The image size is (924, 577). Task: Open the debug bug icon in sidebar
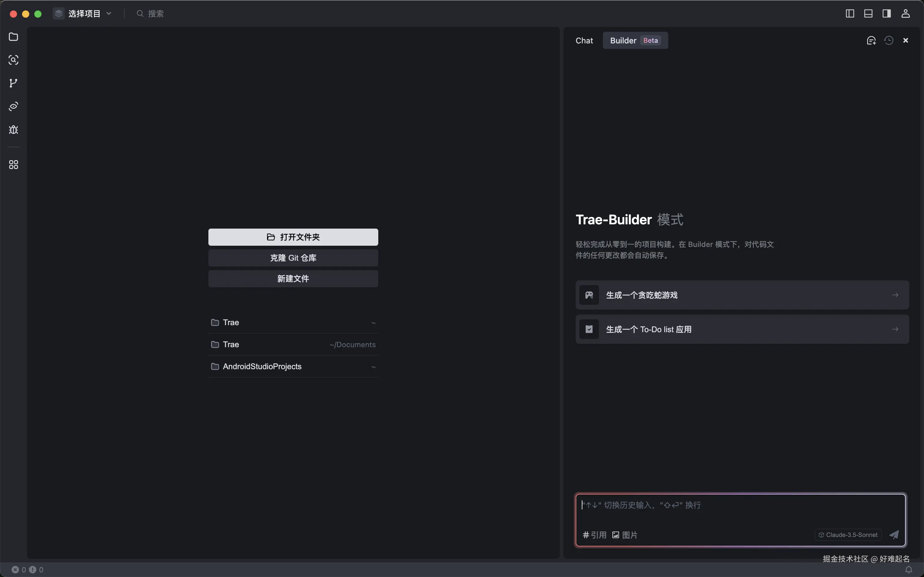pos(13,130)
